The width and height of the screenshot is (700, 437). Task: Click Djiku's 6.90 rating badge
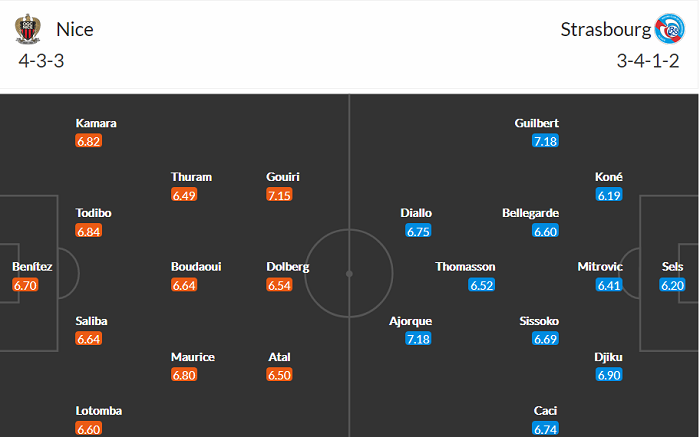click(609, 375)
